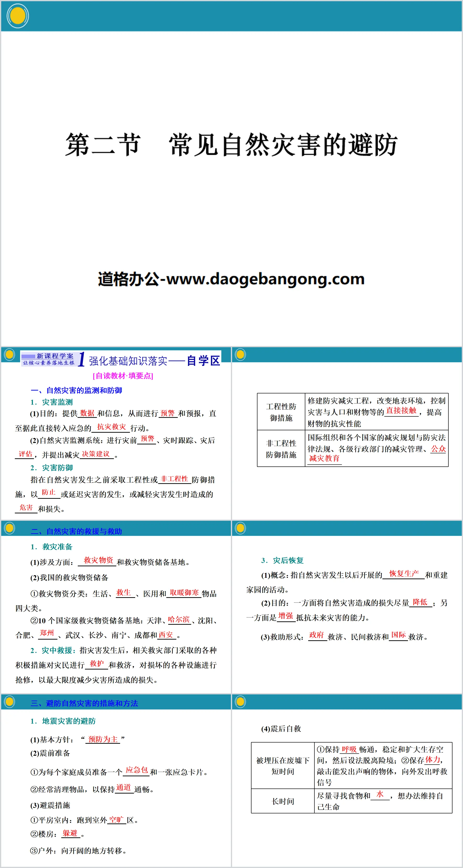Click the red answer 哈尔滨
Viewport: 463px width, 868px height.
pos(179,619)
